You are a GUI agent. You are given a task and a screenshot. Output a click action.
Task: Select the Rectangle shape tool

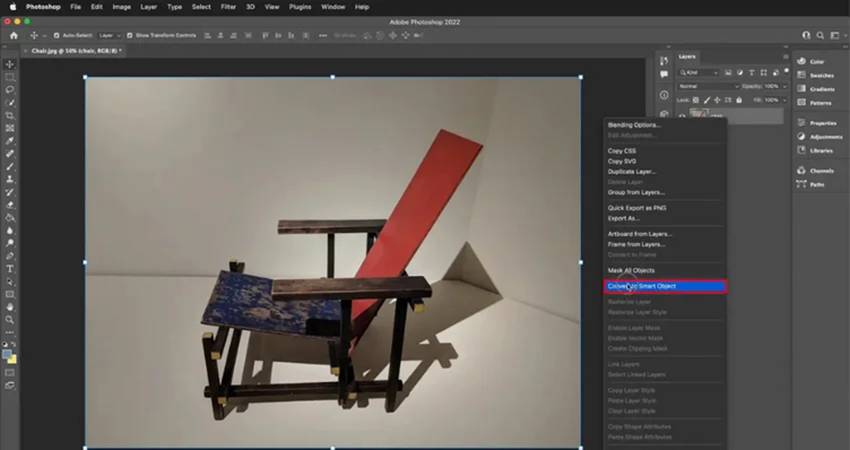(10, 294)
